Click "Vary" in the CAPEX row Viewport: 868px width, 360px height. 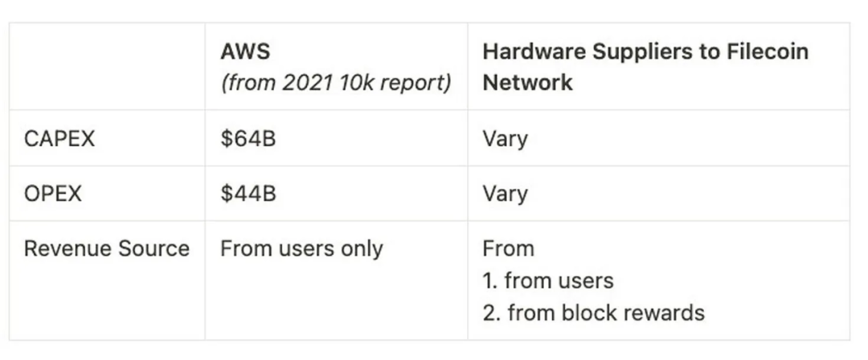tap(505, 139)
